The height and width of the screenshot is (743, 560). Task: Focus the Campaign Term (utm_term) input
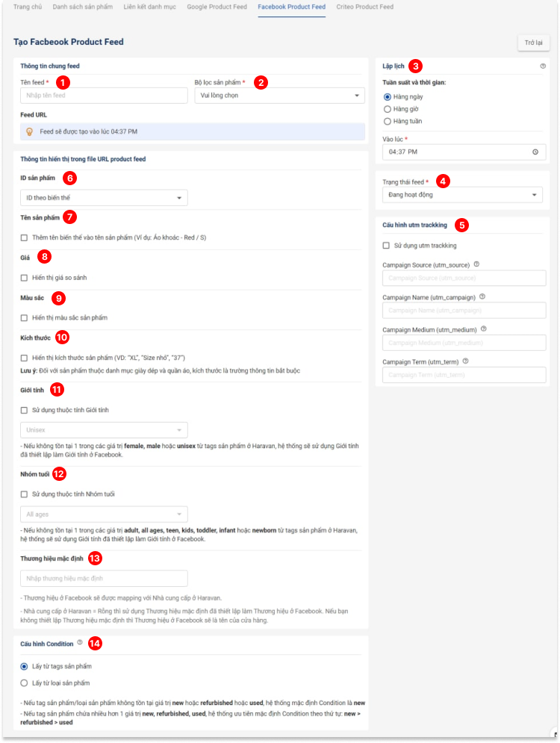coord(464,375)
